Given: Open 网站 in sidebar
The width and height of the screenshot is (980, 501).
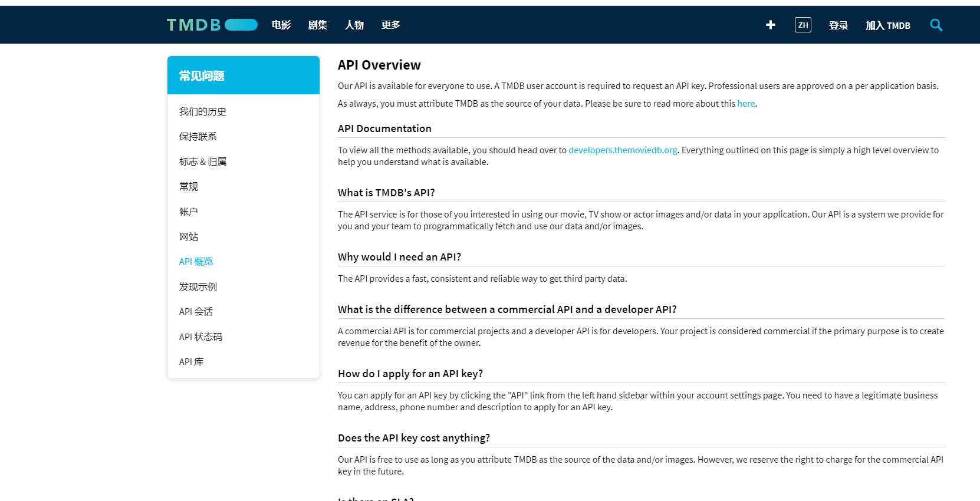Looking at the screenshot, I should click(189, 236).
